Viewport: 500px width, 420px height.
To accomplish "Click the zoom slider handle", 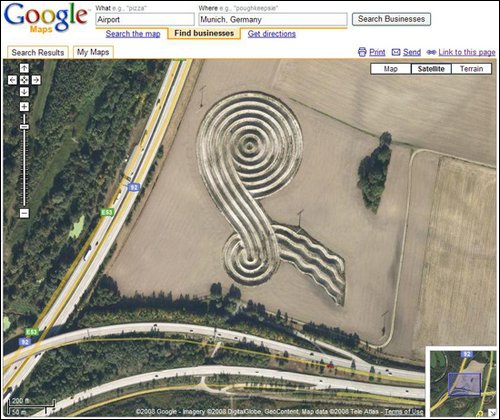I will tap(24, 127).
